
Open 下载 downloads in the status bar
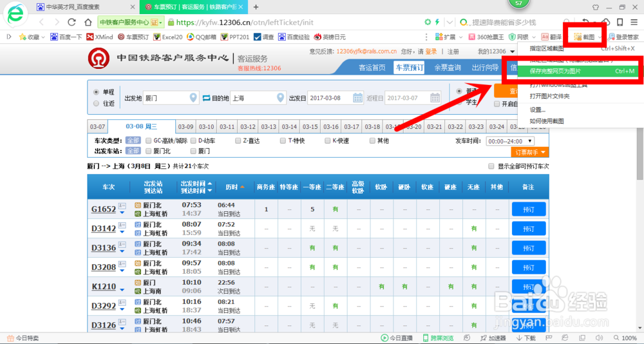[526, 338]
